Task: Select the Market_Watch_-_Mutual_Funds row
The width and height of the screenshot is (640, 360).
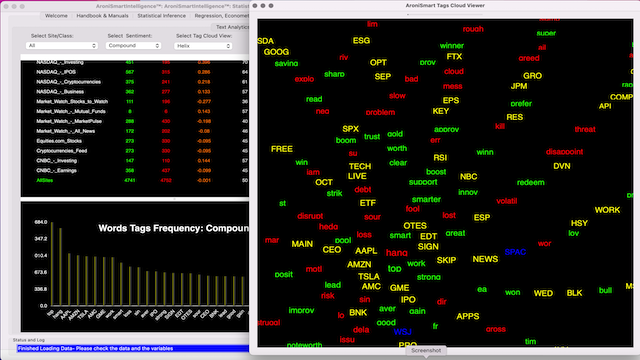Action: [135, 111]
